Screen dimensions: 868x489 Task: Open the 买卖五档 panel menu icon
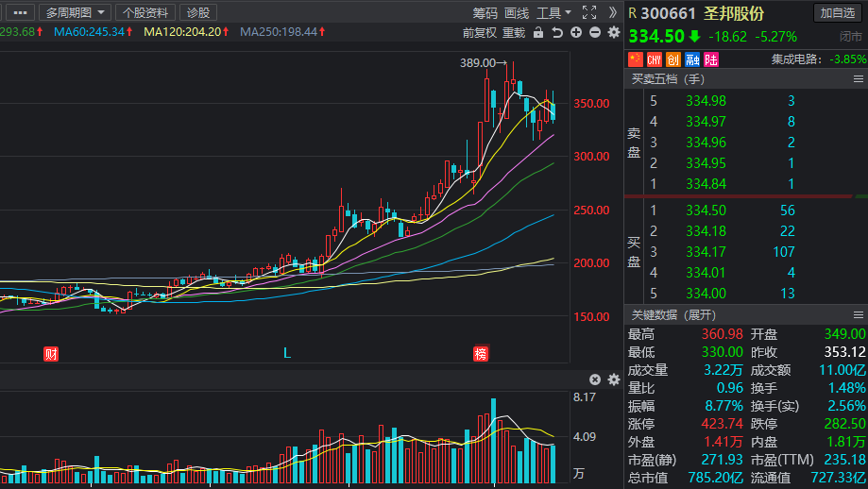(858, 79)
